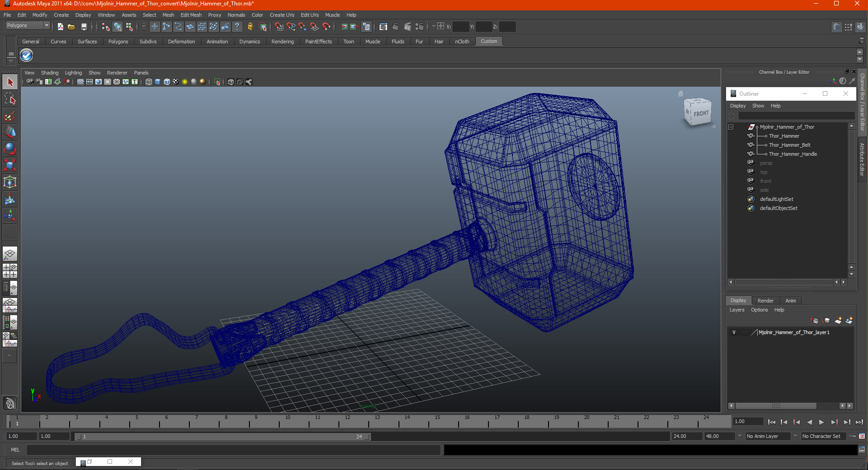868x470 pixels.
Task: Switch to four view layout
Action: (10, 271)
